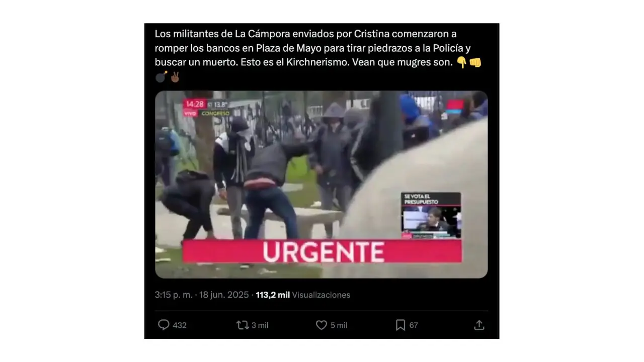644x362 pixels.
Task: Like the post with the heart icon
Action: [x=321, y=325]
